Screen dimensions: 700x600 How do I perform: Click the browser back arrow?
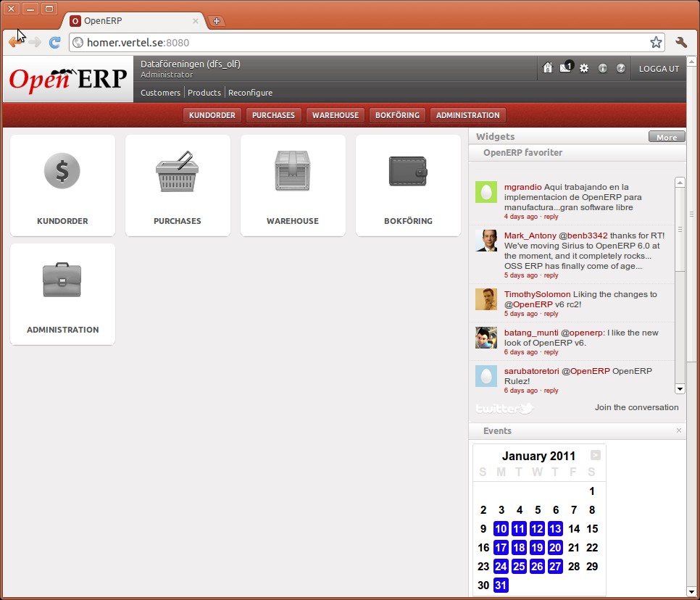[16, 43]
